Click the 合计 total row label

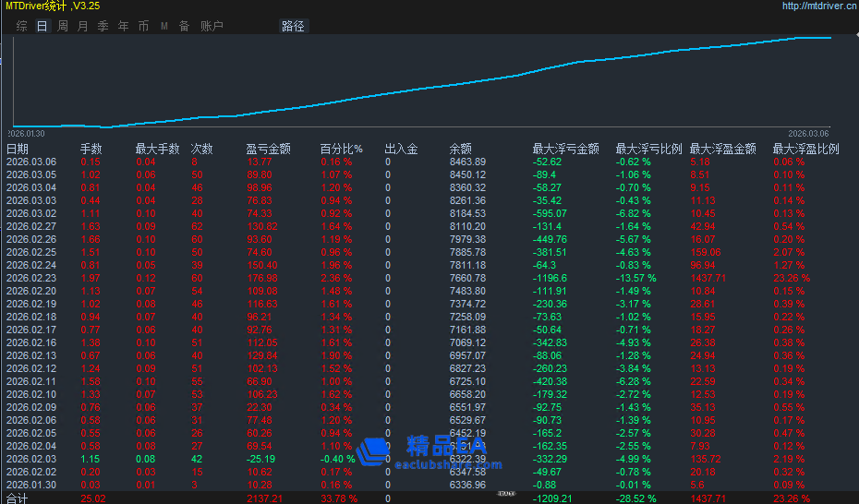17,498
